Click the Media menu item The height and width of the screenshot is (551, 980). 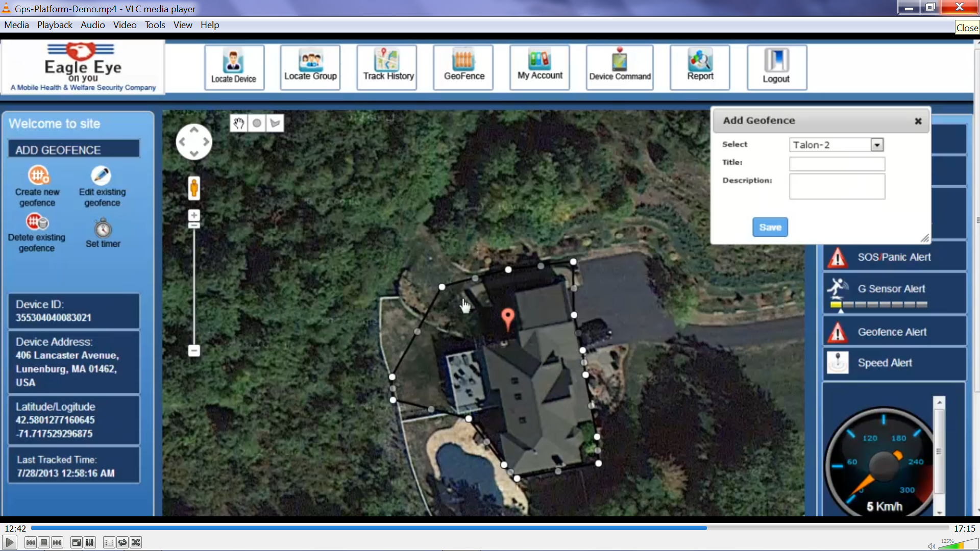[16, 25]
